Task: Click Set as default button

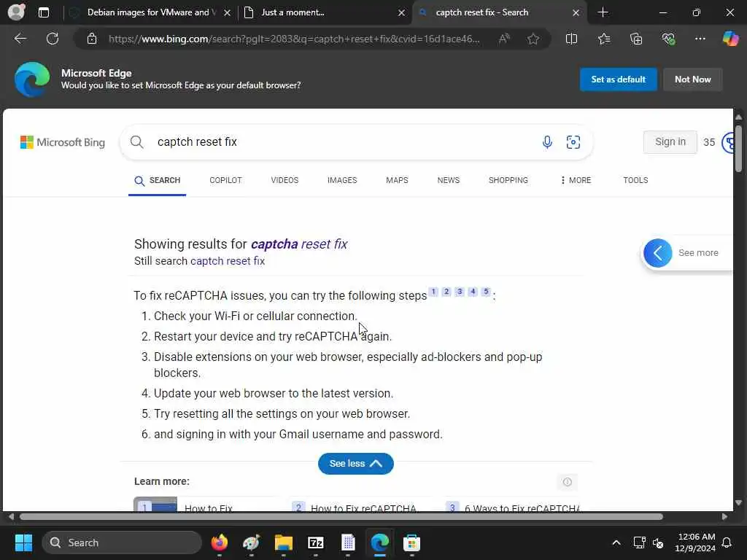Action: (619, 79)
